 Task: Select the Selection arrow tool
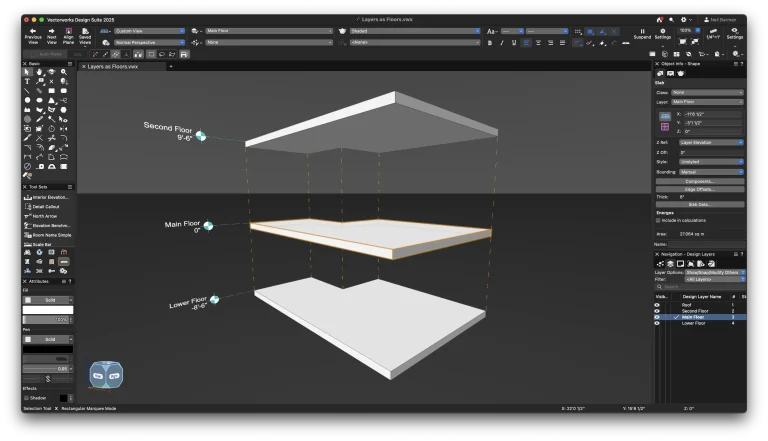[x=28, y=72]
